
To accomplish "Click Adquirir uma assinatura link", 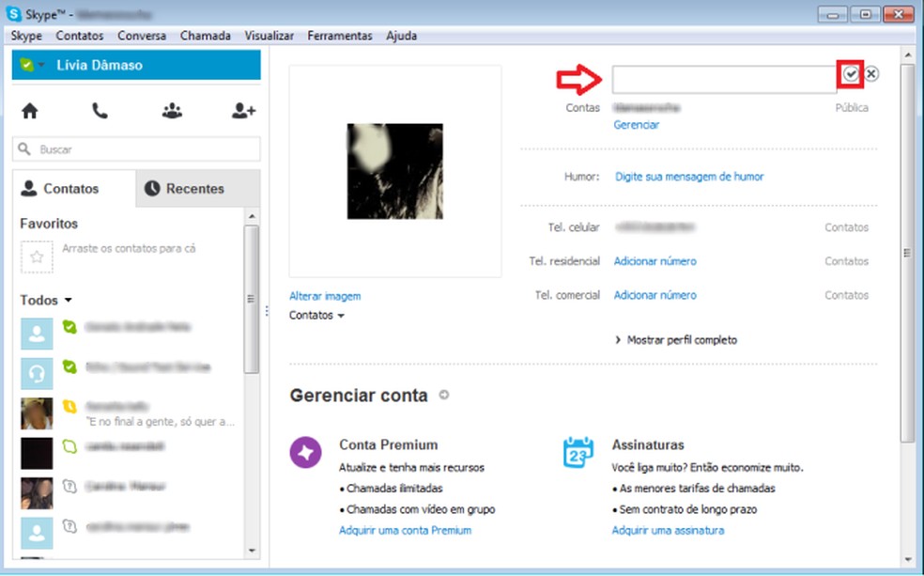I will (x=668, y=530).
